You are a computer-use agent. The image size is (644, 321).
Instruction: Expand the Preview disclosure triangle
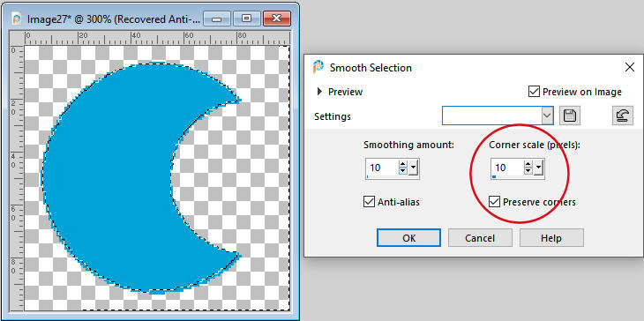pos(319,92)
